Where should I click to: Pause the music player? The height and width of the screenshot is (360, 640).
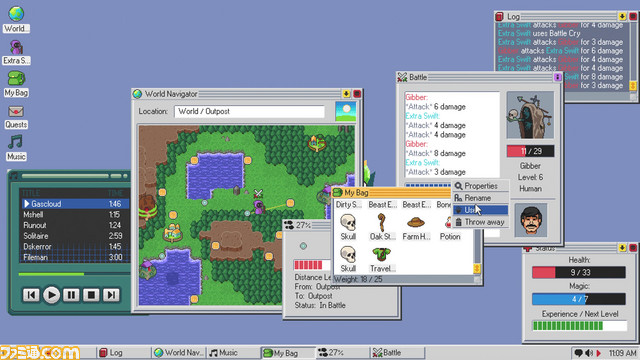pos(71,295)
